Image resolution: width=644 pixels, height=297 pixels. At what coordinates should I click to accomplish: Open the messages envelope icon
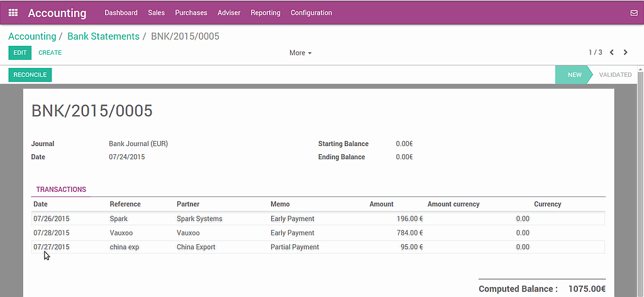tap(633, 13)
